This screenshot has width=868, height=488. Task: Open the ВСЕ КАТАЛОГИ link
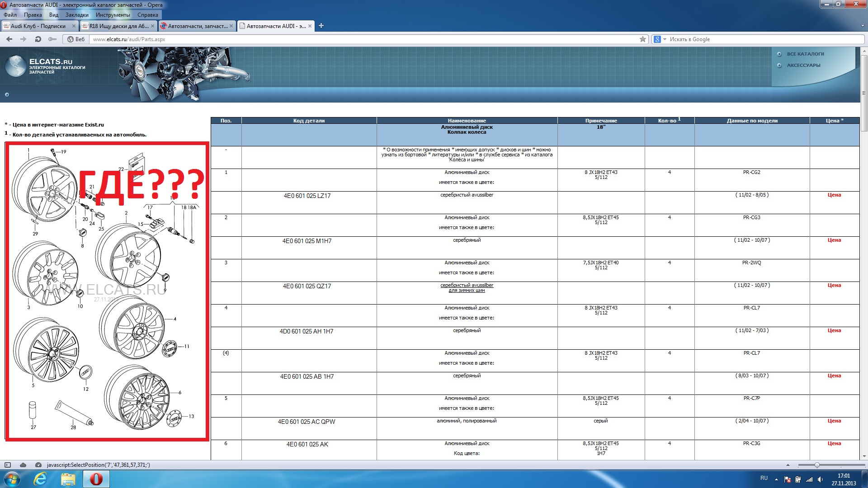tap(805, 54)
